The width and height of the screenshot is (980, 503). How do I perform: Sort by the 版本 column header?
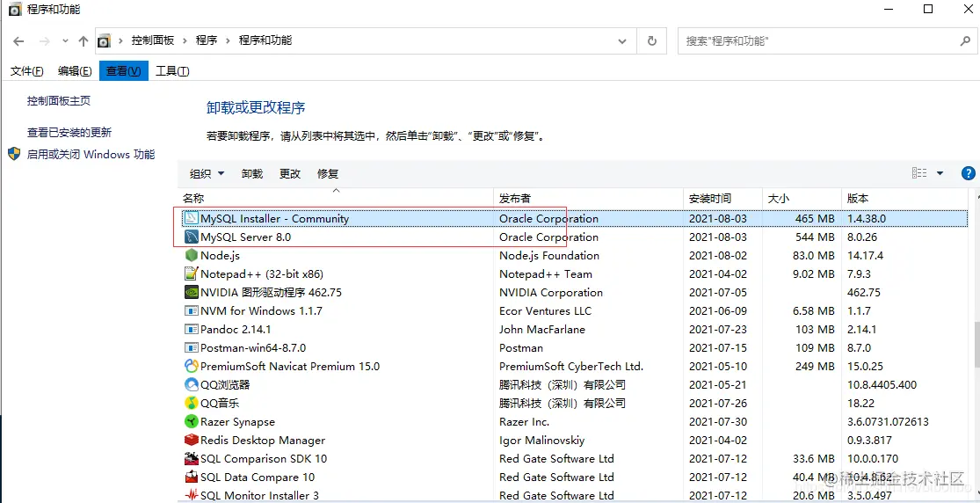(x=905, y=199)
